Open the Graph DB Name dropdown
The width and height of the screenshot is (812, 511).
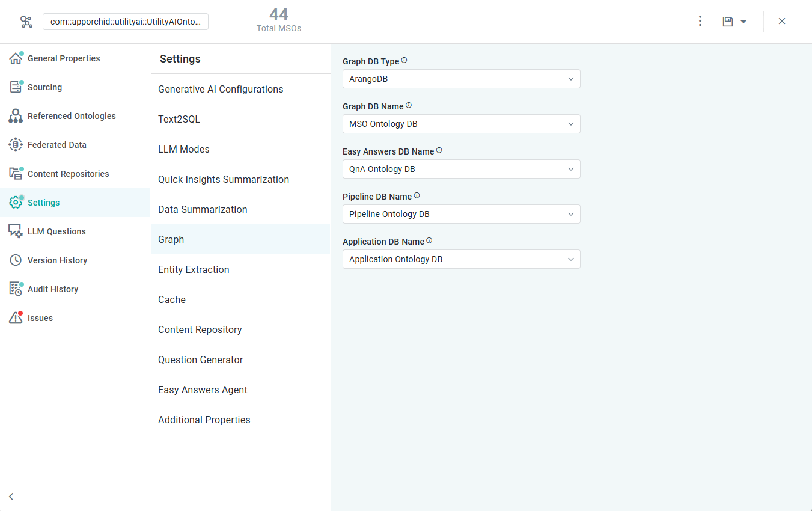(462, 124)
